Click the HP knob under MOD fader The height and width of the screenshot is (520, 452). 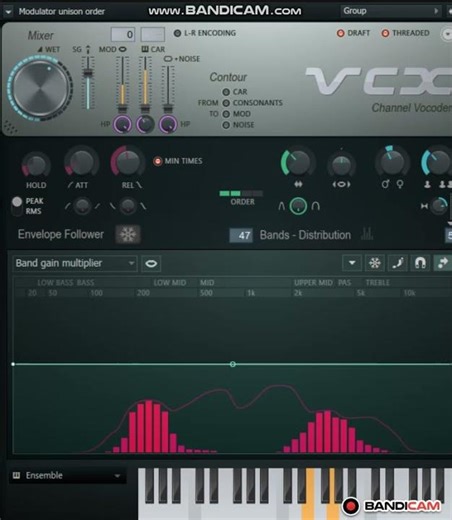(x=123, y=124)
